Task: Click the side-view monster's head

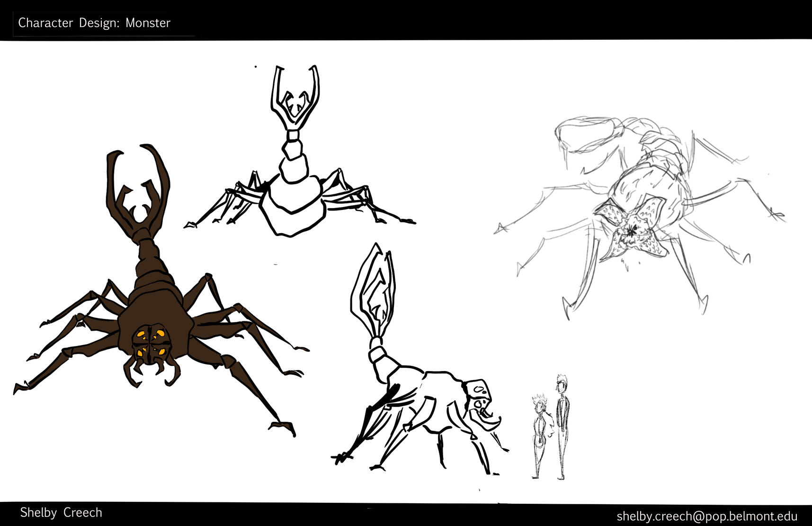Action: [481, 403]
